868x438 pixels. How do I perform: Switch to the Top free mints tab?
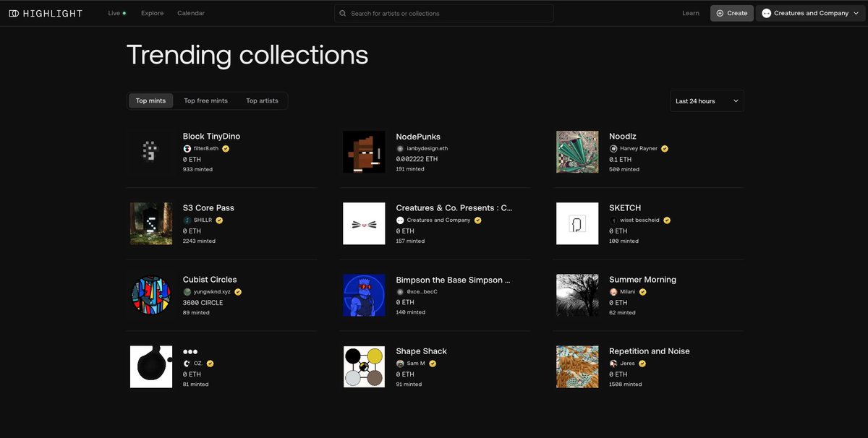point(205,100)
